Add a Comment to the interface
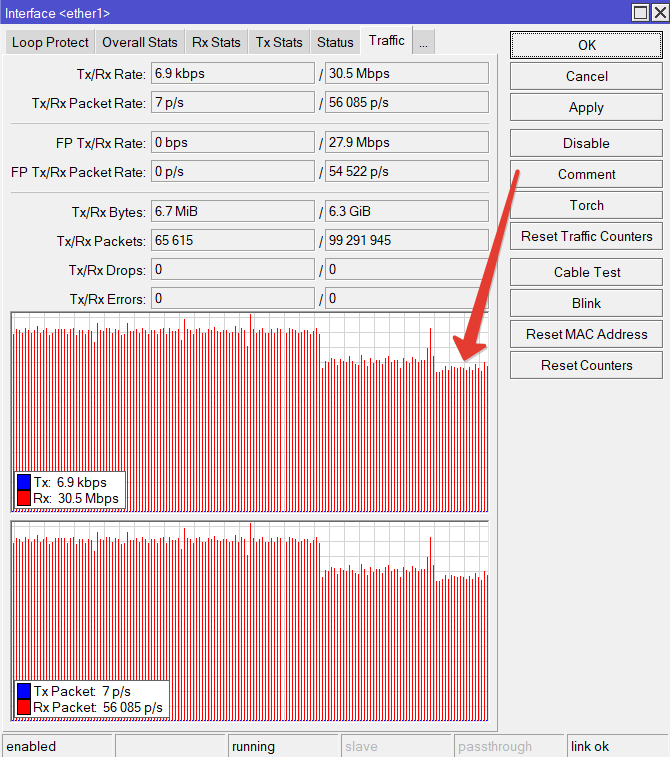The height and width of the screenshot is (757, 670). pos(586,174)
